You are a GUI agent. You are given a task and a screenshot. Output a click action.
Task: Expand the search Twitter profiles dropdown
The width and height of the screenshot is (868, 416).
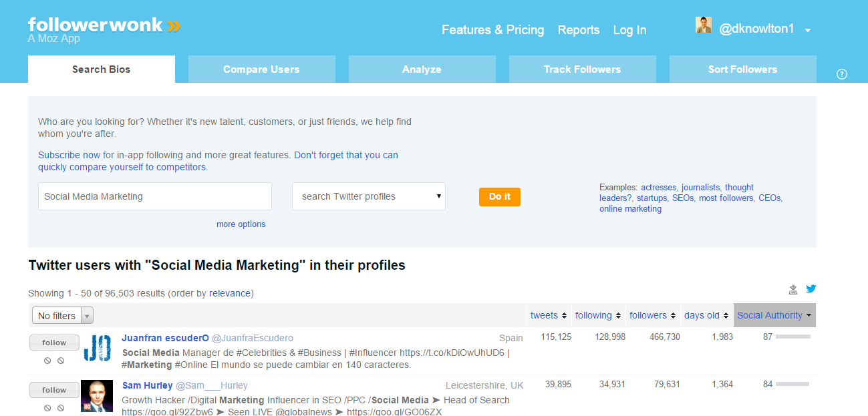tap(369, 196)
